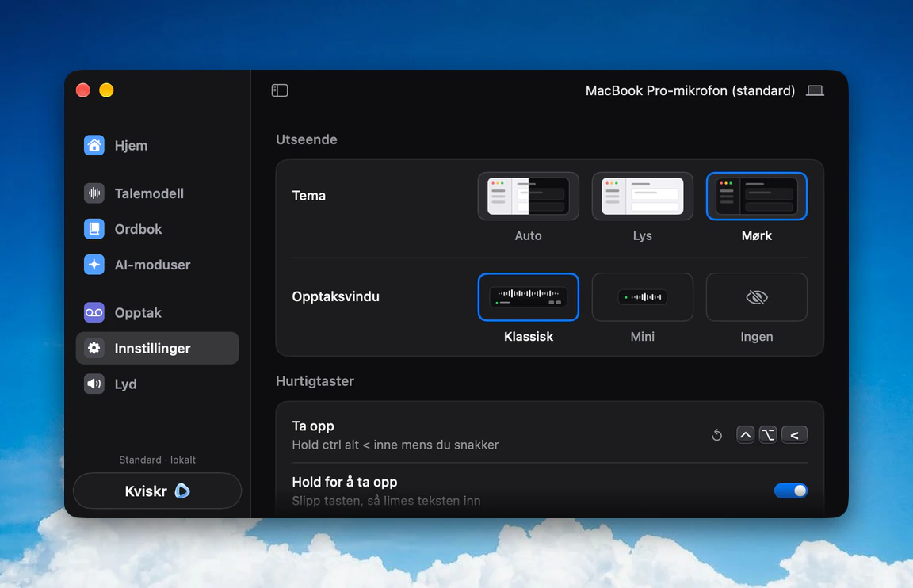This screenshot has height=588, width=913.
Task: Choose the Klassisk recording window
Action: pos(528,297)
